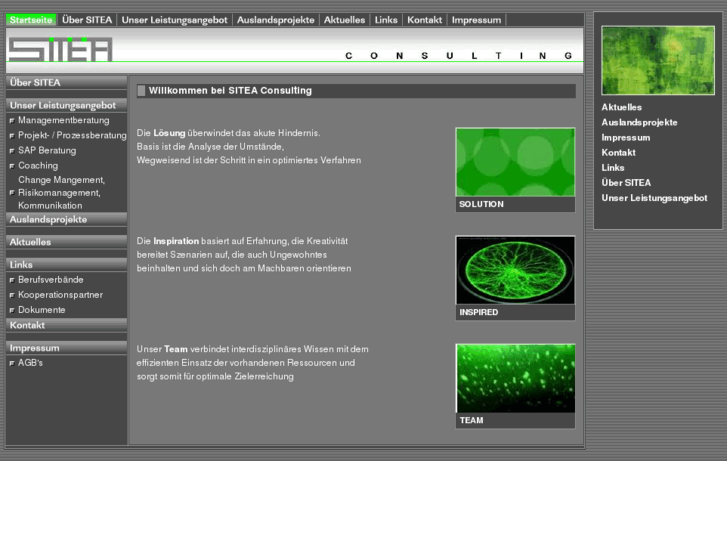Image resolution: width=727 pixels, height=545 pixels.
Task: Click the TEAM caption label
Action: [x=471, y=420]
